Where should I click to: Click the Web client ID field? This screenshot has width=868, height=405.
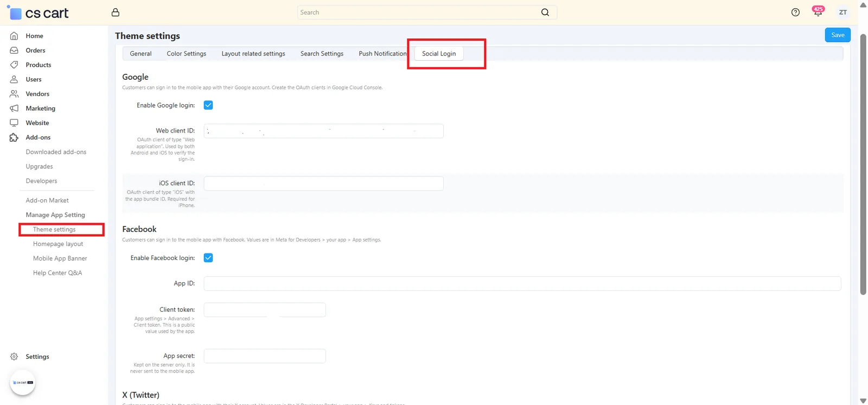[323, 131]
